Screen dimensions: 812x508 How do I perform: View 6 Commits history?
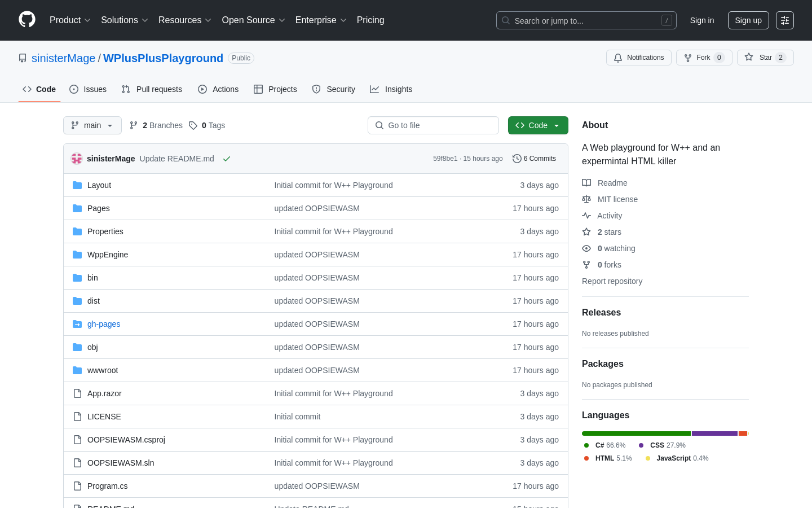click(535, 159)
